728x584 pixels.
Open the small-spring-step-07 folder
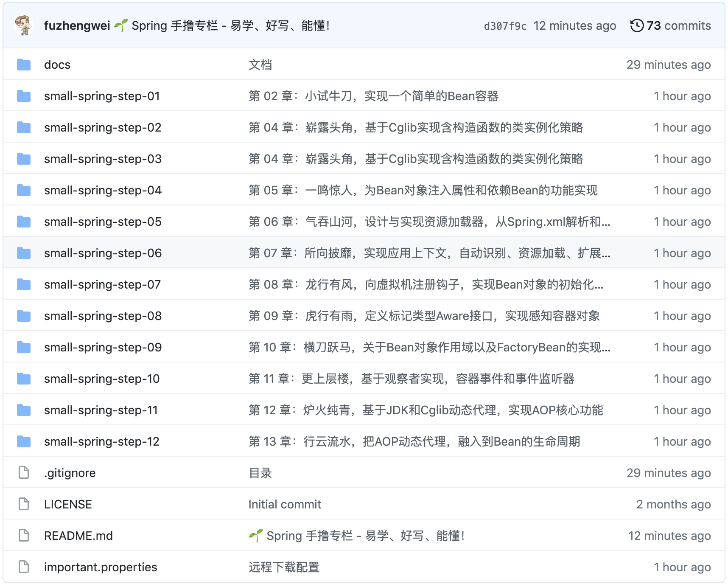(102, 284)
